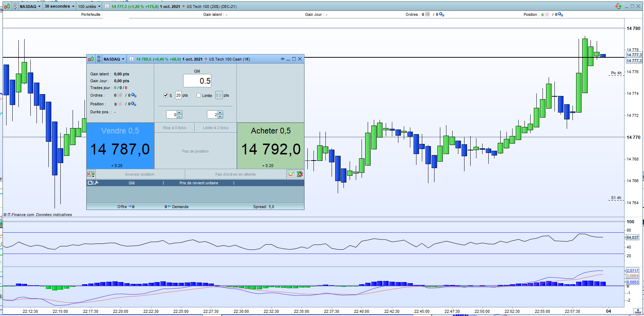Click the 1,5664 signal value label
The width and height of the screenshot is (644, 316).
pyautogui.click(x=632, y=276)
